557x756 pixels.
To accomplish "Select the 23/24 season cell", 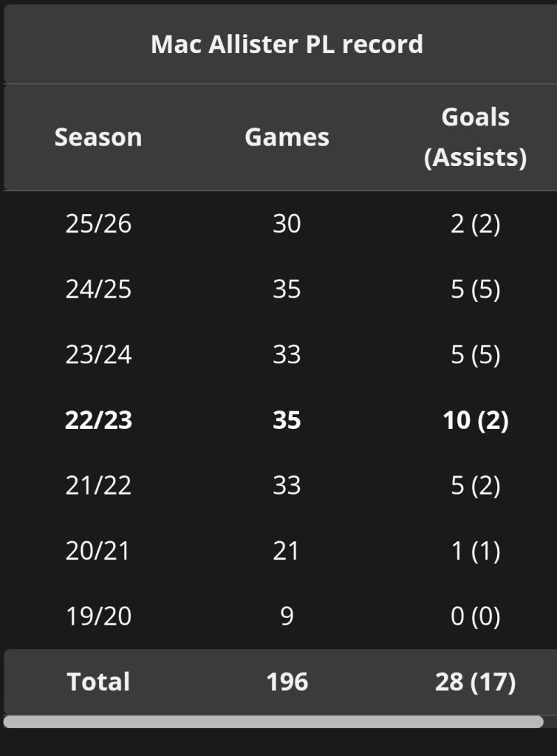I will click(98, 354).
